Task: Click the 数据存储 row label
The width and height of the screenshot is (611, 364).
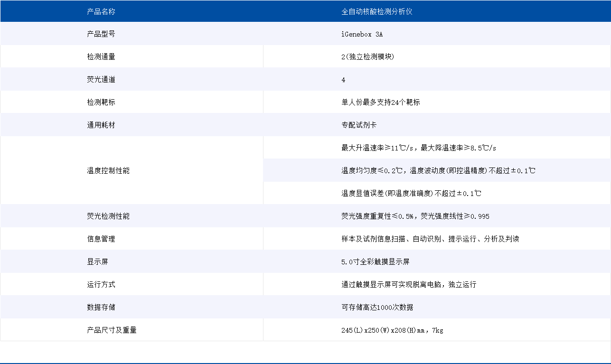Action: 100,307
